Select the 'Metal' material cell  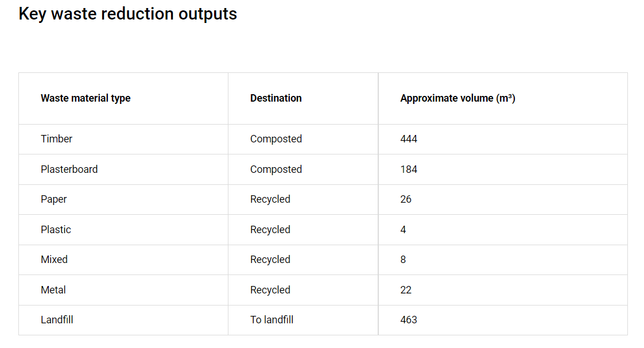(x=53, y=290)
